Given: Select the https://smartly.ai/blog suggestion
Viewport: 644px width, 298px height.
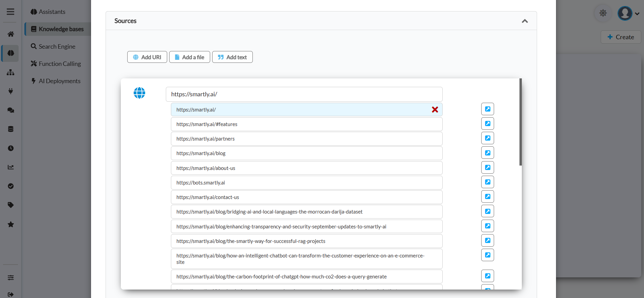Looking at the screenshot, I should point(307,153).
